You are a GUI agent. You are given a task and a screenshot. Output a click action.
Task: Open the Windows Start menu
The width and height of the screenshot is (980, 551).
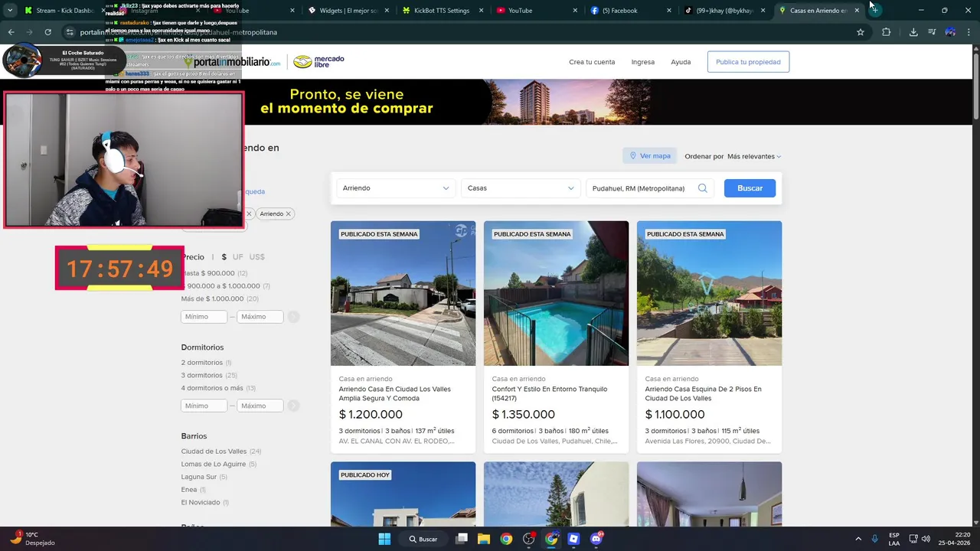[384, 539]
